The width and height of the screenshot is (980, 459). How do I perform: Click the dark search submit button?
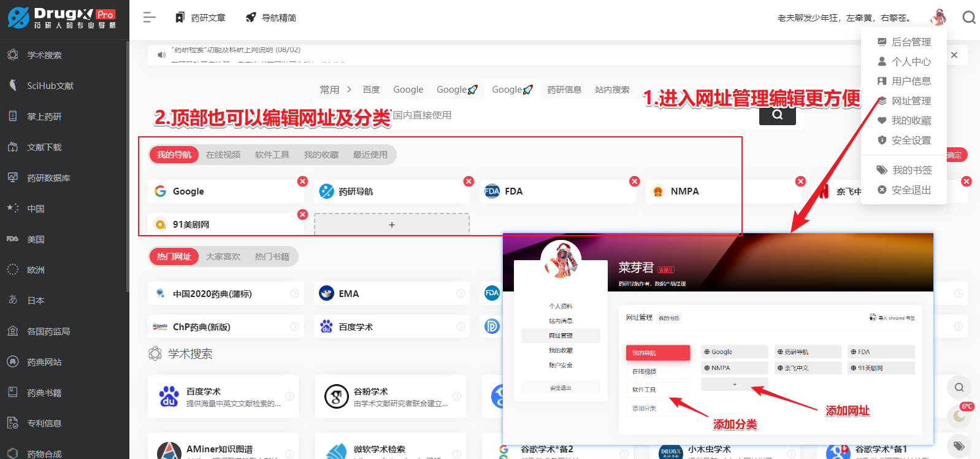coord(777,115)
